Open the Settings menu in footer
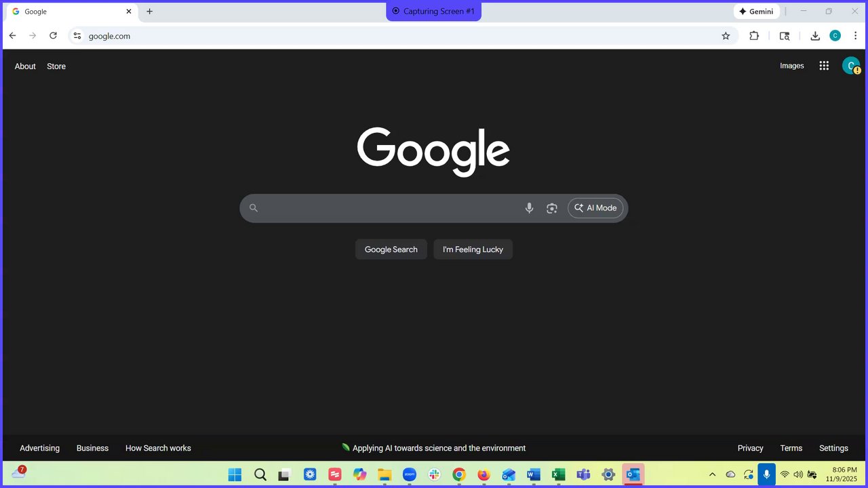The image size is (868, 488). click(833, 448)
